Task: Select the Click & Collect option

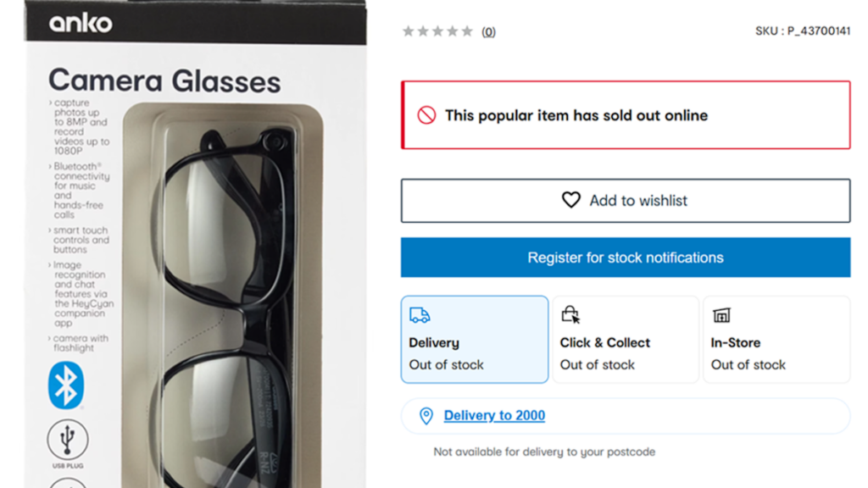Action: click(626, 339)
